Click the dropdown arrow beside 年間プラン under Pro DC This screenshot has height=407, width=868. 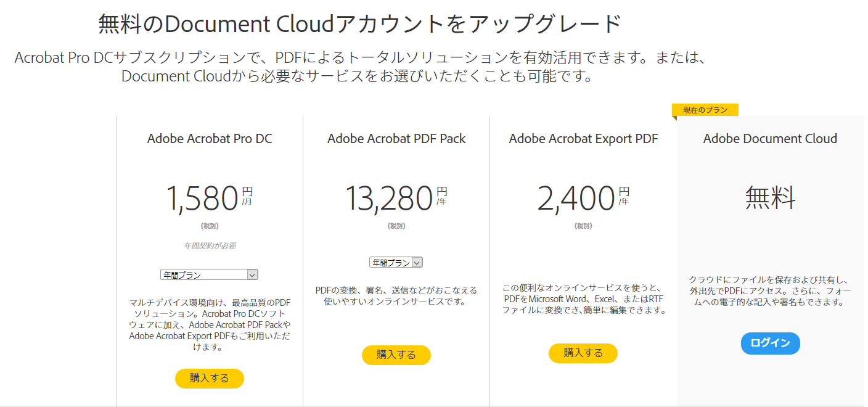253,274
